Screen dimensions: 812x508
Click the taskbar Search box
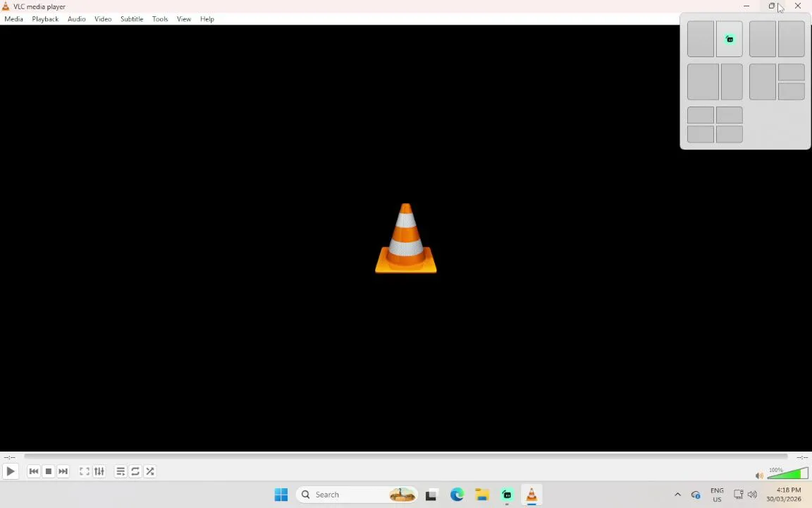click(357, 495)
